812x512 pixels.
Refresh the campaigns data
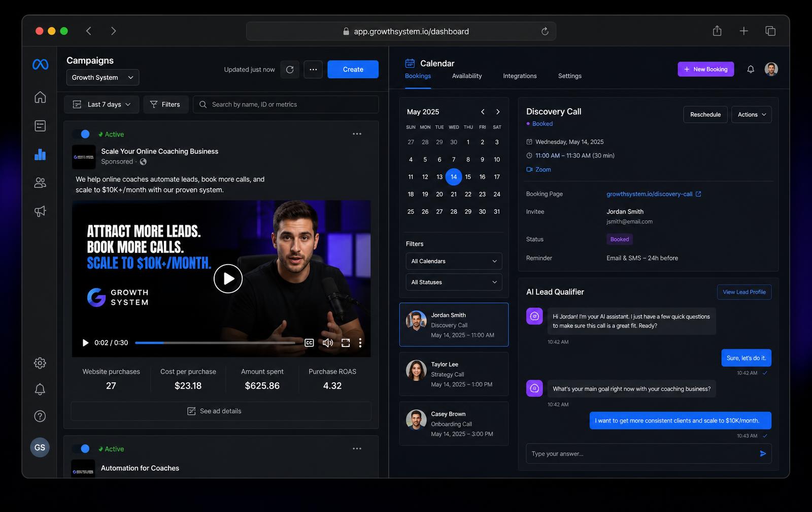(x=290, y=70)
